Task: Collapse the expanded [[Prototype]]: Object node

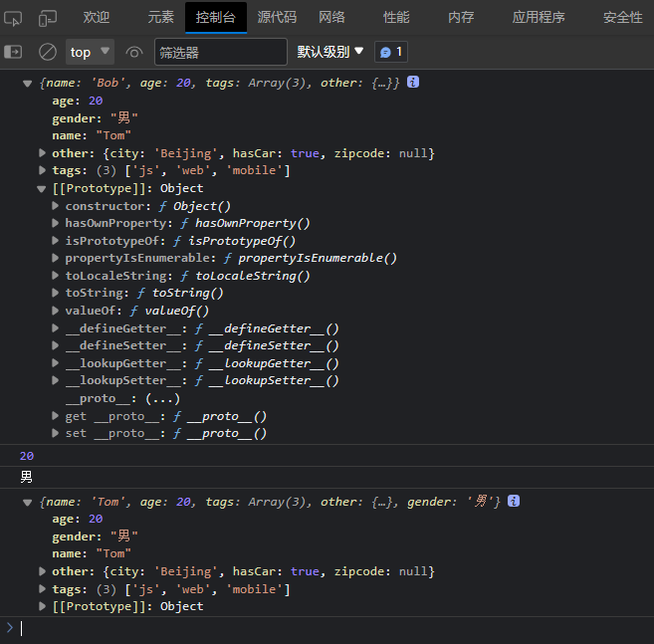Action: (41, 189)
